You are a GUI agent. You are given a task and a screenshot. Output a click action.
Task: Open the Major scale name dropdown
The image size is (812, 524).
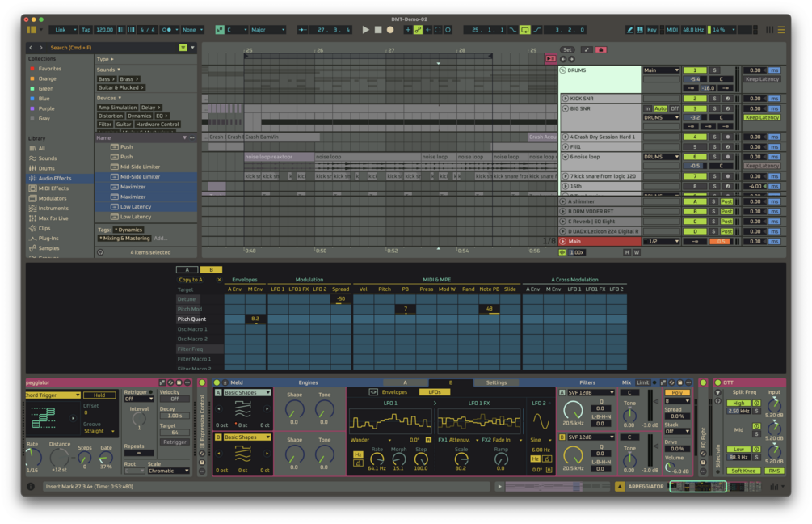click(x=267, y=30)
